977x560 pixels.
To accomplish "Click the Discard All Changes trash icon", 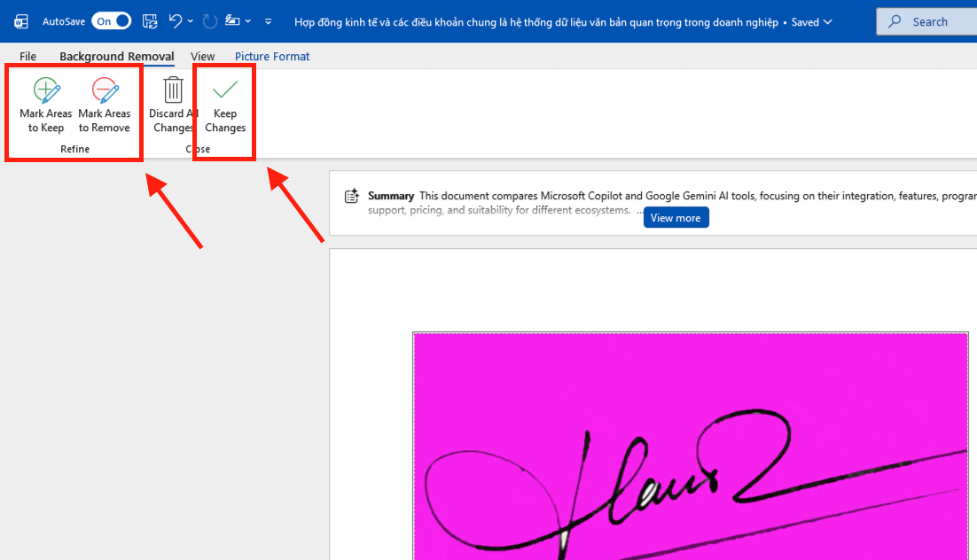I will tap(172, 89).
